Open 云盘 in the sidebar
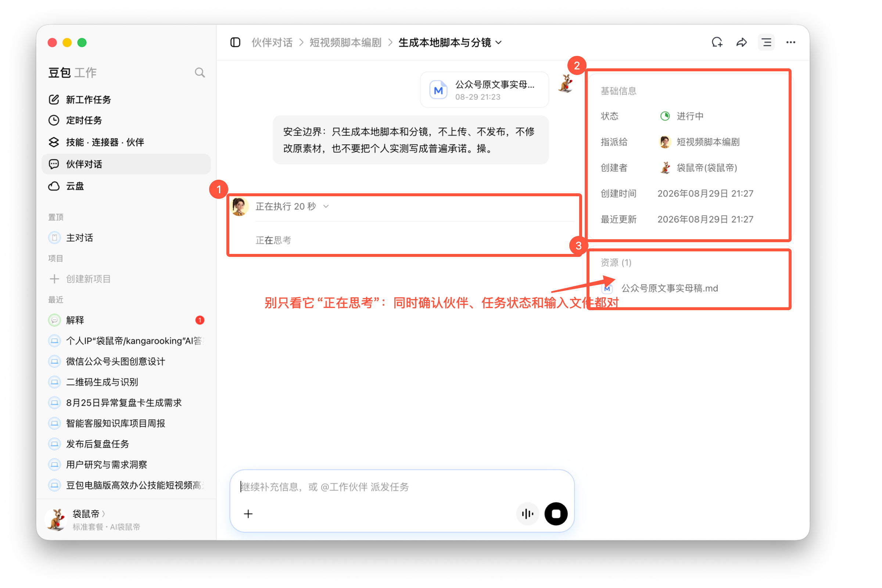The height and width of the screenshot is (588, 882). pos(126,186)
